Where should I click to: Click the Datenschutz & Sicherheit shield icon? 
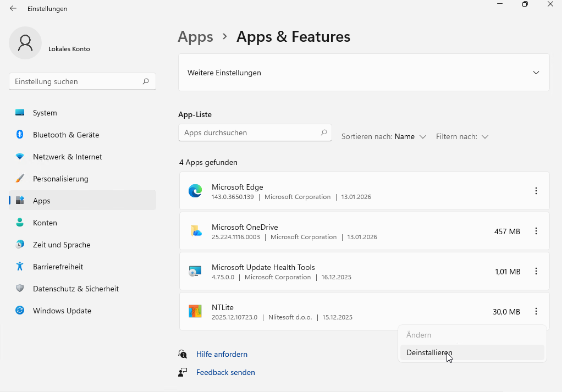tap(20, 289)
